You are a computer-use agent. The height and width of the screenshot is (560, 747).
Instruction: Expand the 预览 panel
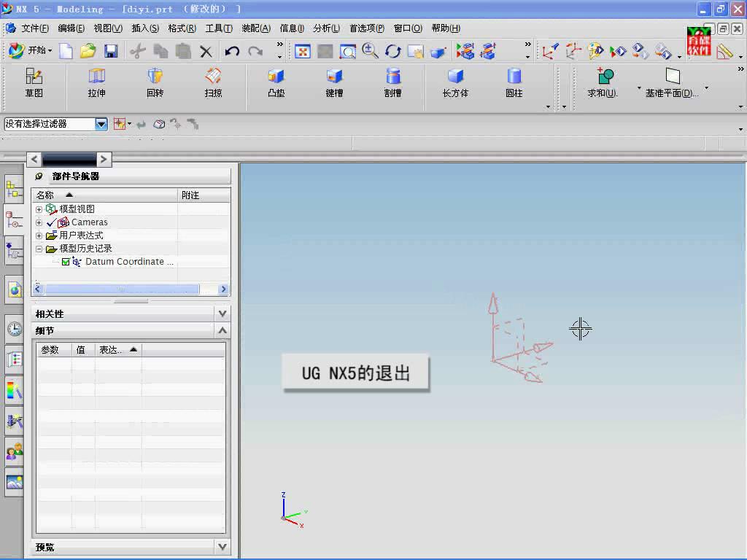pos(222,547)
